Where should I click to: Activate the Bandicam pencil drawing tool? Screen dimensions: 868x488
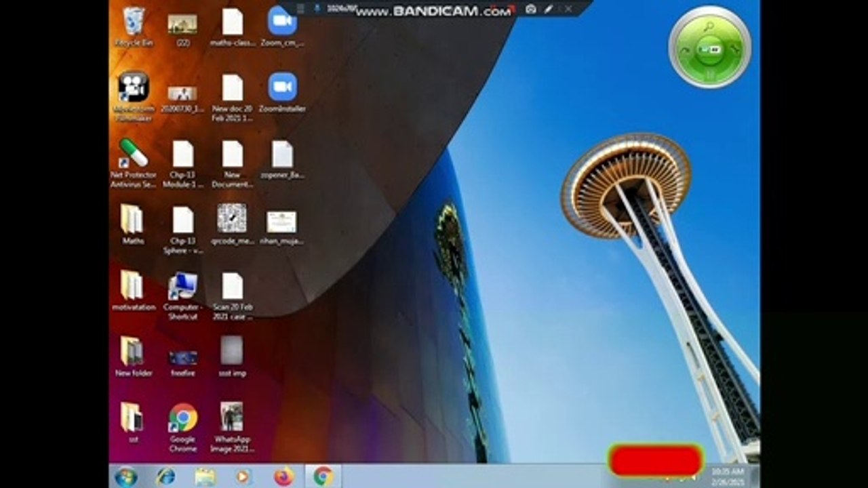(549, 9)
